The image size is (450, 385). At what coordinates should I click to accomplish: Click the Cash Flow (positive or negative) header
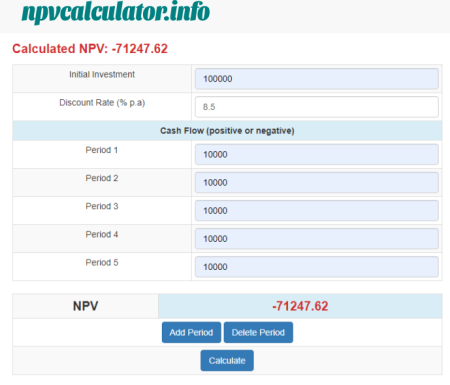[x=227, y=131]
